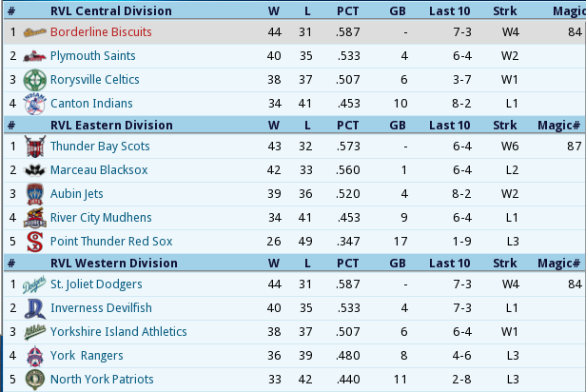Click the Point Thunder Red Sox logo
This screenshot has width=586, height=392.
click(x=35, y=242)
